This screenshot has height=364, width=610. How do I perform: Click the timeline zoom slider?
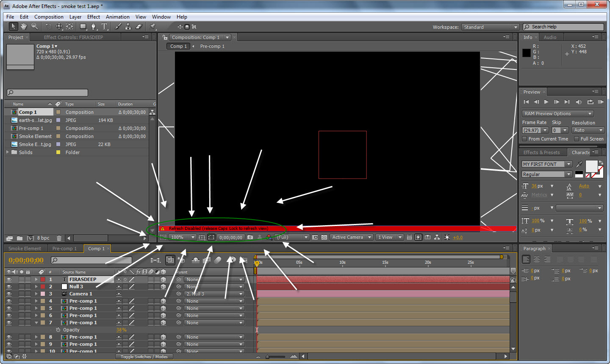click(x=276, y=356)
